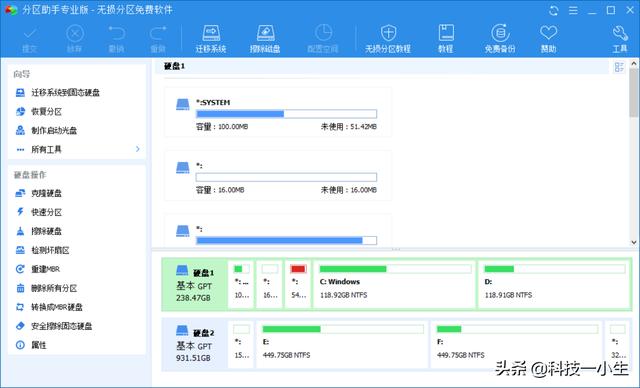This screenshot has width=640, height=388.
Task: Open the hamburger menu in the title bar
Action: [x=573, y=10]
